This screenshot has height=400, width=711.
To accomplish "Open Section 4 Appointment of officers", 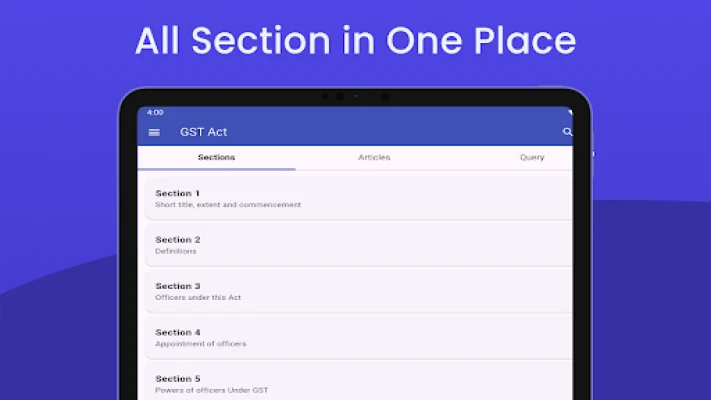I will point(358,338).
